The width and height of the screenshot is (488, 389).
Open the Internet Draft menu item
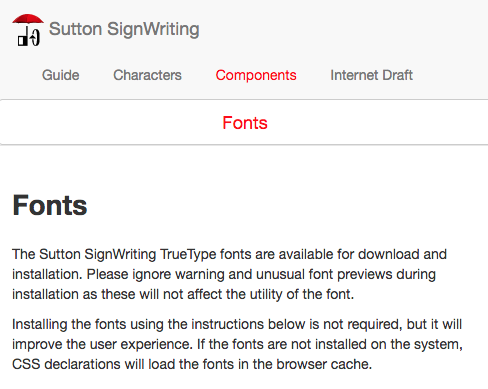coord(371,75)
